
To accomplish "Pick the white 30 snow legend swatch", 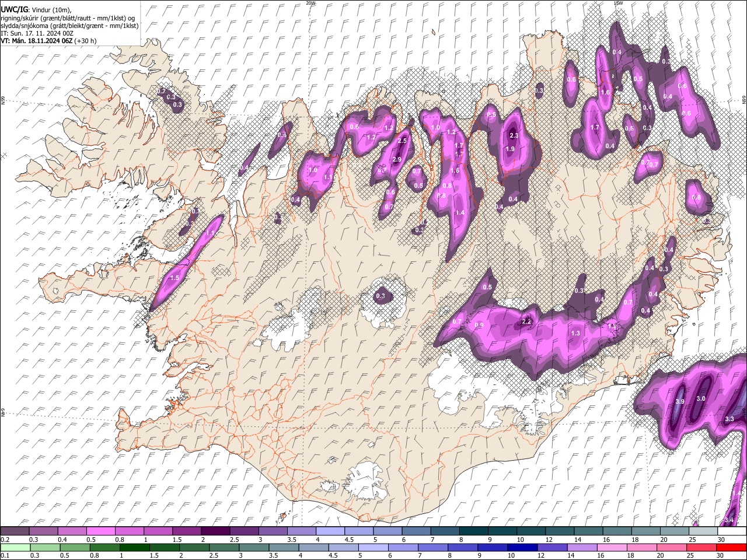I will [732, 531].
